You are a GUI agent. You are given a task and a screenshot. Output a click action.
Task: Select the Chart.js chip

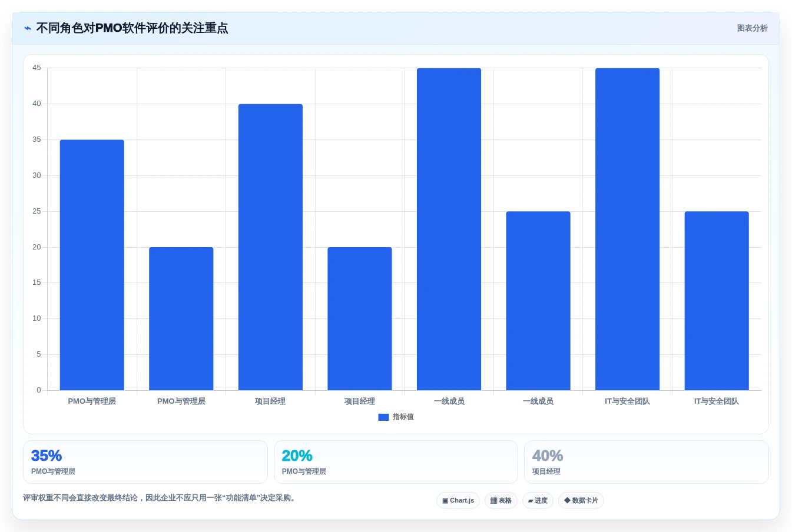pos(458,501)
